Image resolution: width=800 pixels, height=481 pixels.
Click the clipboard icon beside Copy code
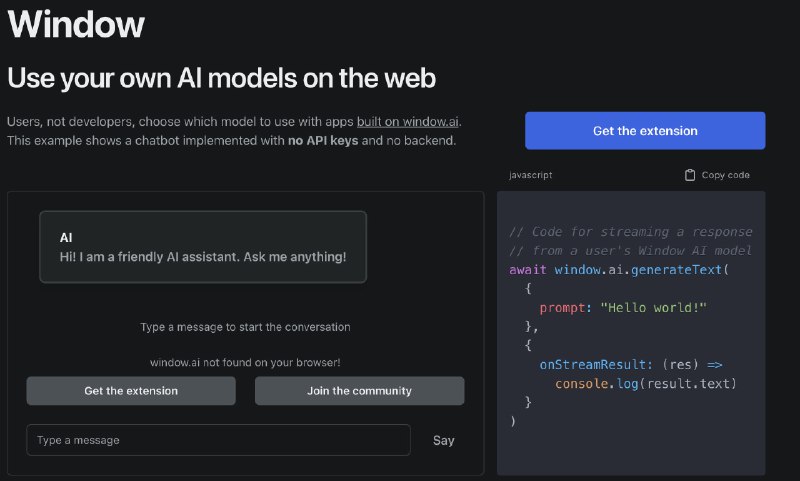tap(690, 175)
